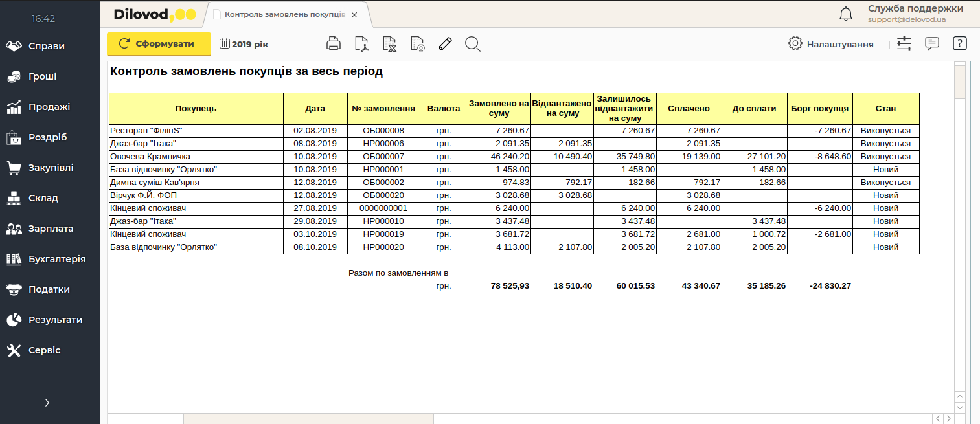Edit the report with pencil icon
The image size is (980, 424).
[x=444, y=44]
